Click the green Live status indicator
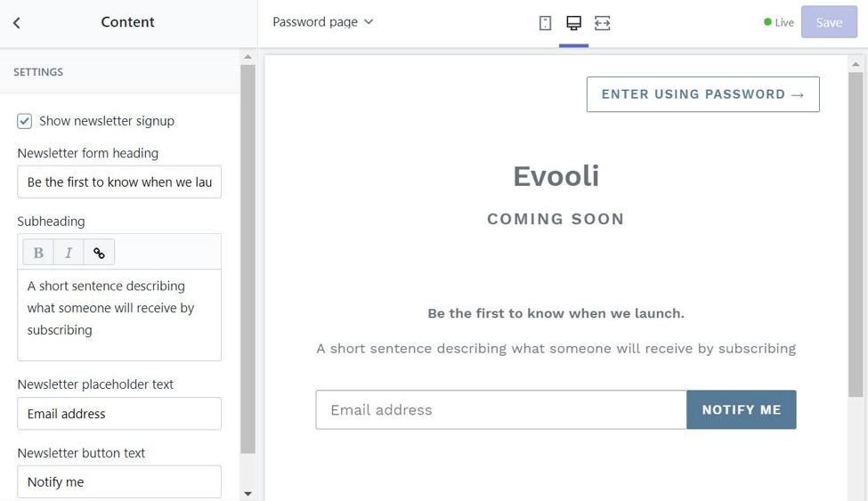Screen dimensions: 868x501 (779, 22)
